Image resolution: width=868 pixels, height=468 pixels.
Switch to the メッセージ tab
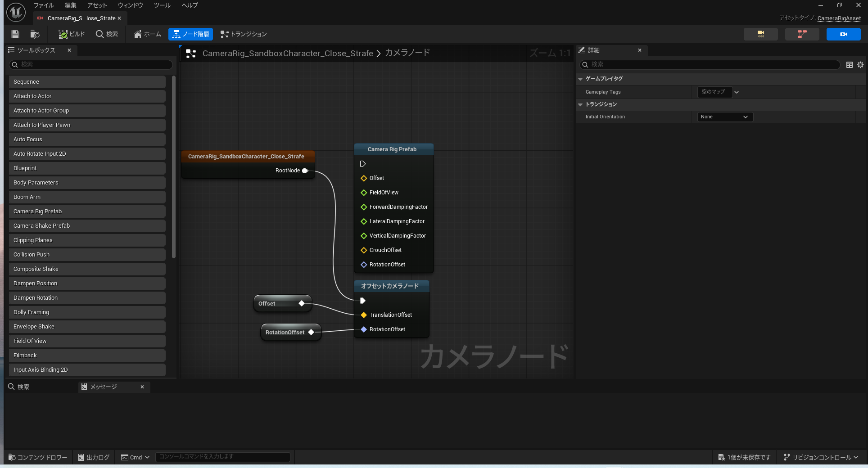104,387
